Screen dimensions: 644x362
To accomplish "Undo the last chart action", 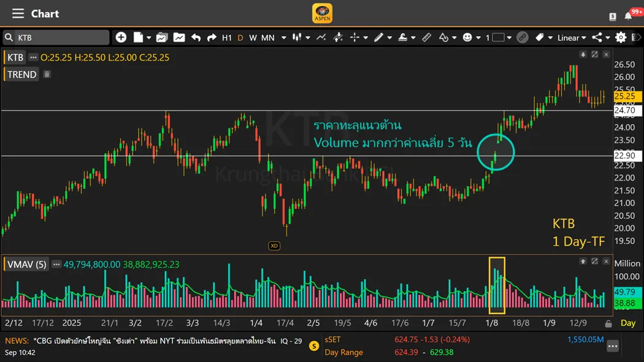I will tap(196, 37).
